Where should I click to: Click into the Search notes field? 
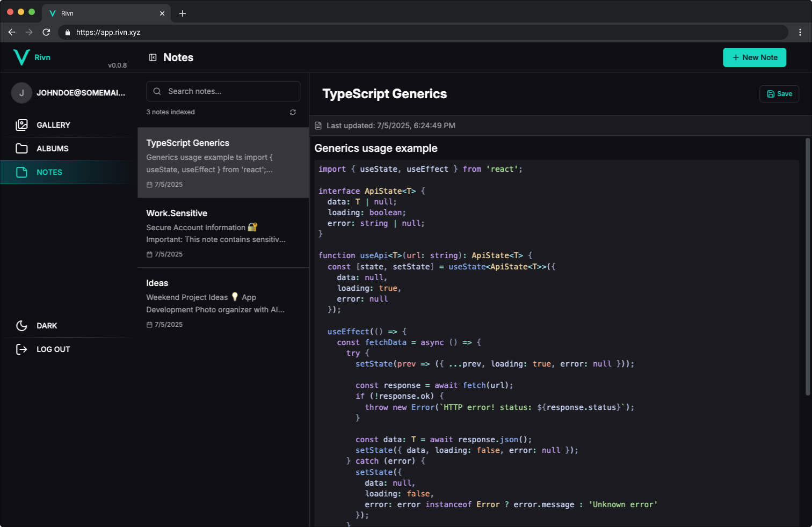coord(223,91)
